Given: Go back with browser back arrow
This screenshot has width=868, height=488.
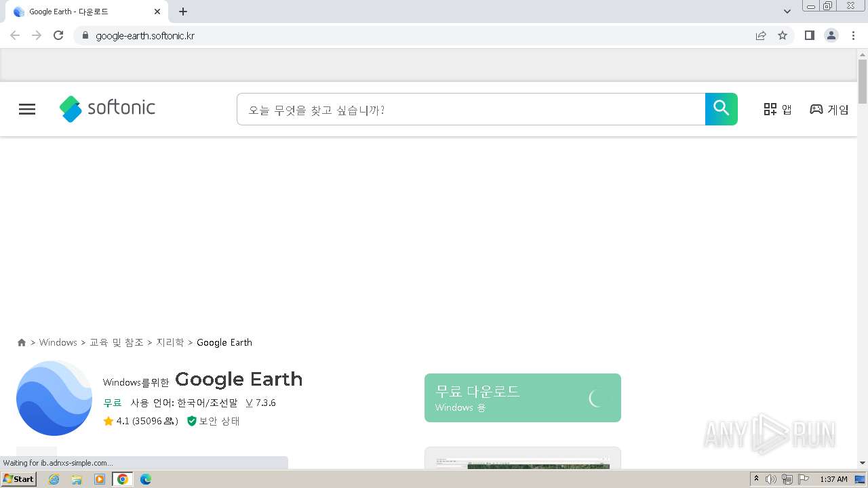Looking at the screenshot, I should pyautogui.click(x=15, y=35).
